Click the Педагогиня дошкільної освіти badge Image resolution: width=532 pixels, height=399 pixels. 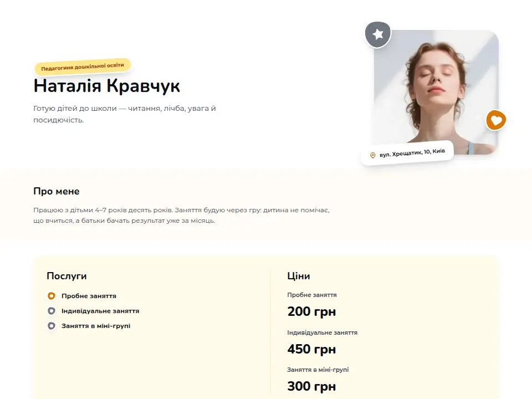(x=83, y=66)
